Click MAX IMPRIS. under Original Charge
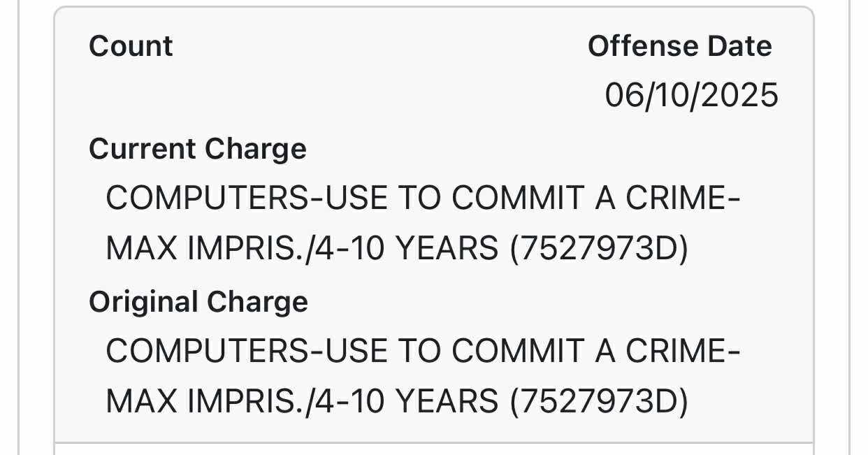This screenshot has height=455, width=868. tap(205, 401)
